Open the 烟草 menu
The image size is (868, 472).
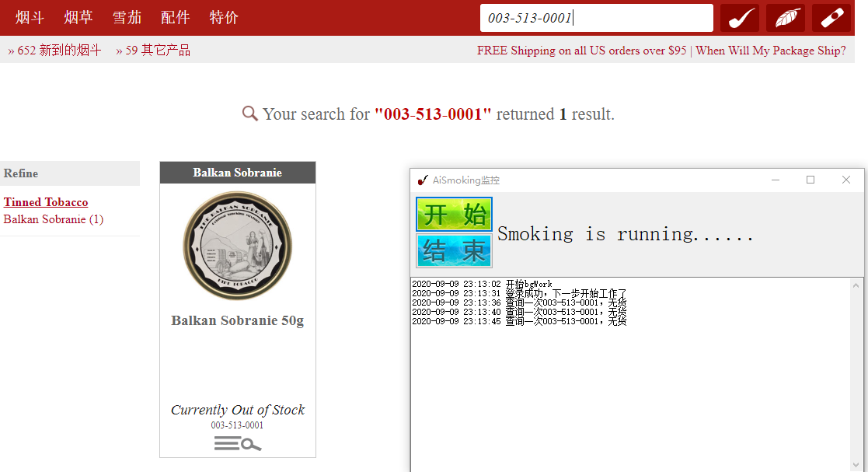tap(78, 18)
